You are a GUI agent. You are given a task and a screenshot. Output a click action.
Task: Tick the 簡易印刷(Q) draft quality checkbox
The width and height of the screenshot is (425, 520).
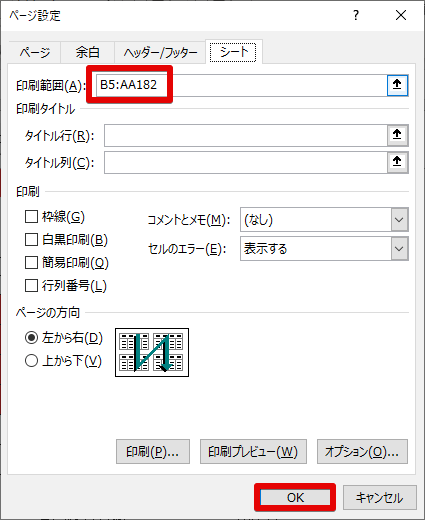coord(31,263)
